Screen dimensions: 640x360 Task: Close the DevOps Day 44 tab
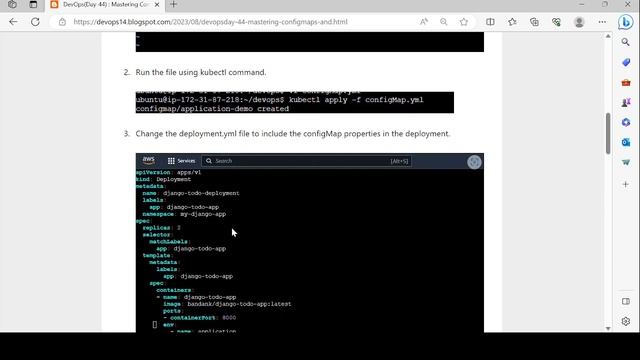pos(157,4)
